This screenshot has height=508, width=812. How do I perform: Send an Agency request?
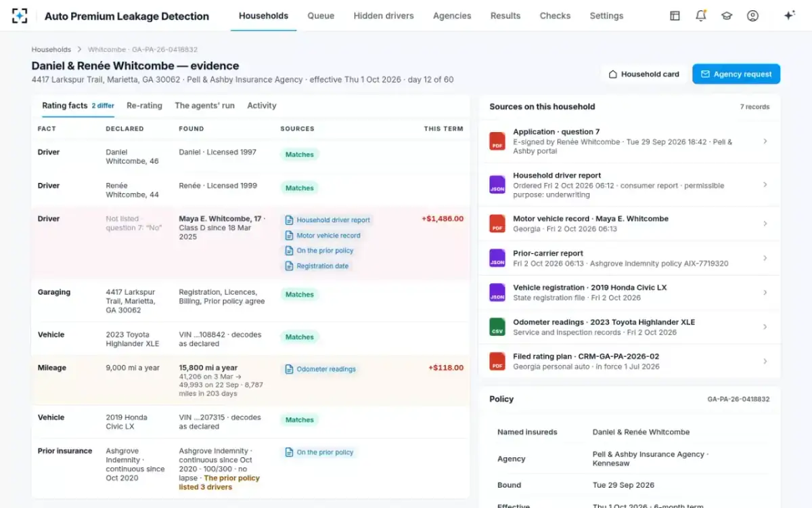point(736,74)
